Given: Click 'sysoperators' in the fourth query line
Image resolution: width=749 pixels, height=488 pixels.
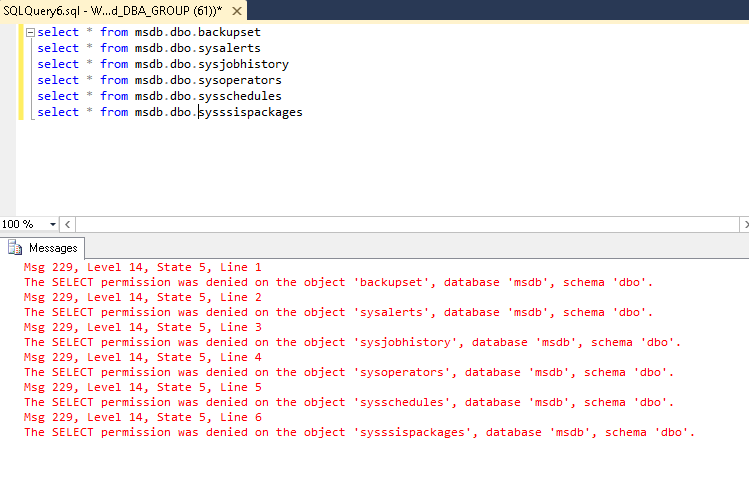Looking at the screenshot, I should click(240, 80).
